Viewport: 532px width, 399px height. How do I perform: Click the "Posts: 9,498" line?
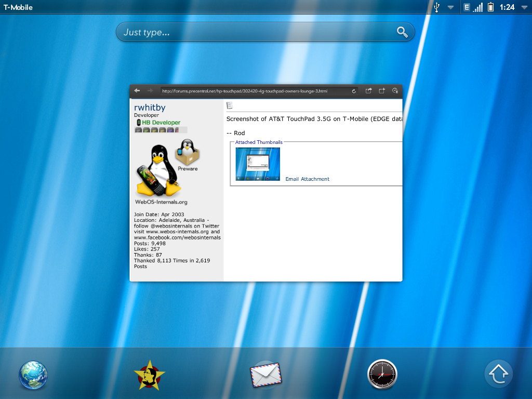click(150, 243)
